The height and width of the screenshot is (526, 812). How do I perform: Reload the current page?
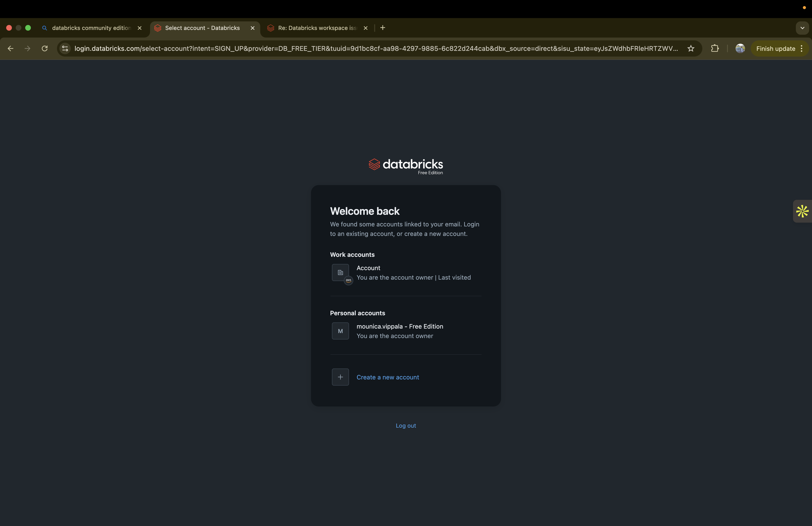(45, 48)
